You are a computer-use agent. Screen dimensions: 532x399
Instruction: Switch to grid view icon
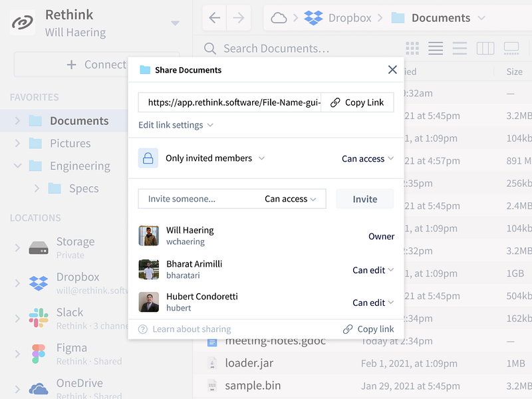click(412, 49)
